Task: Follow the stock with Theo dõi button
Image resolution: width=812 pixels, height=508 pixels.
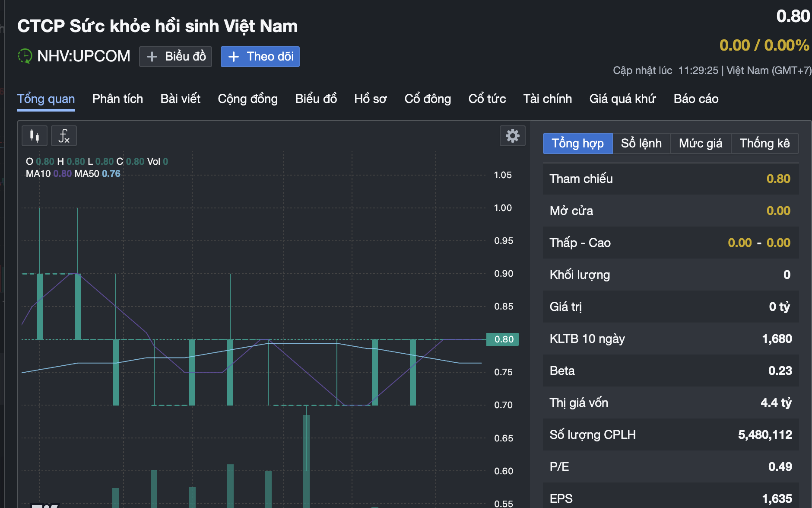Action: point(260,57)
